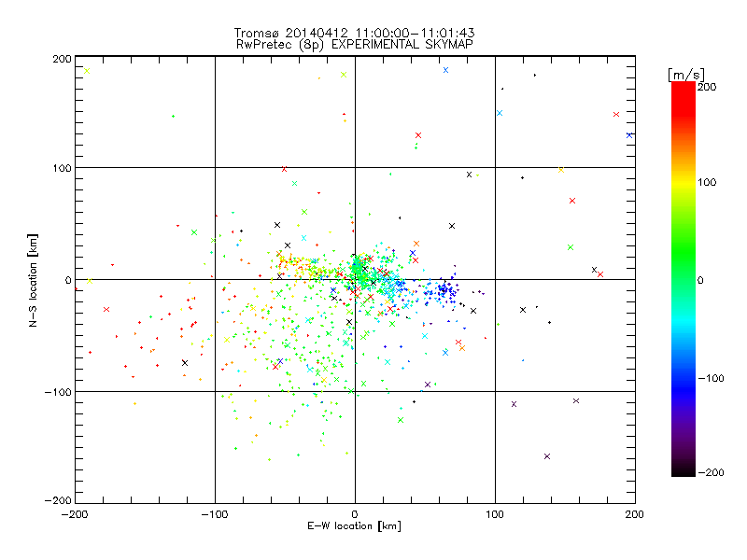Click the '0' label beside the colorbar
Viewport: 747px width, 560px height.
point(700,281)
